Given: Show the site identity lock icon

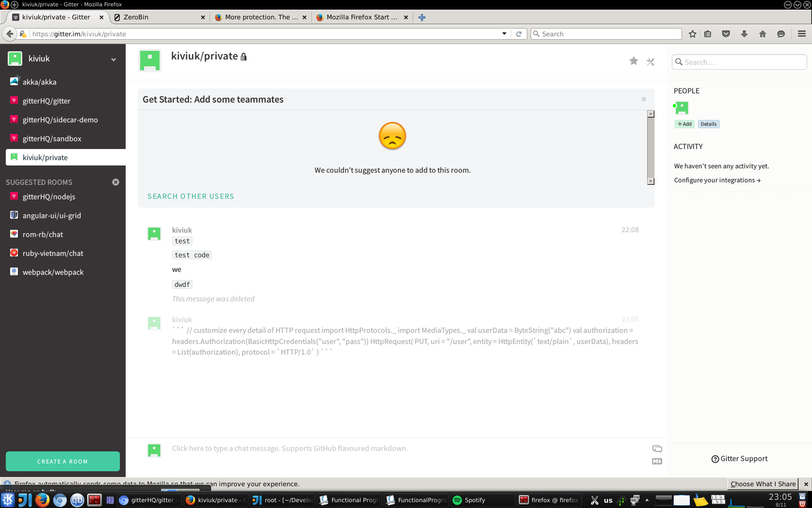Looking at the screenshot, I should [23, 34].
